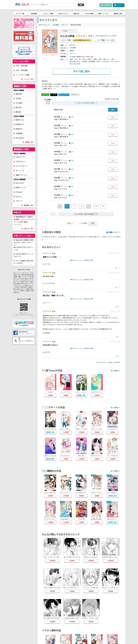Open 会員登録 member registration
Viewport: 138px width, 644px height.
(x=105, y=5)
